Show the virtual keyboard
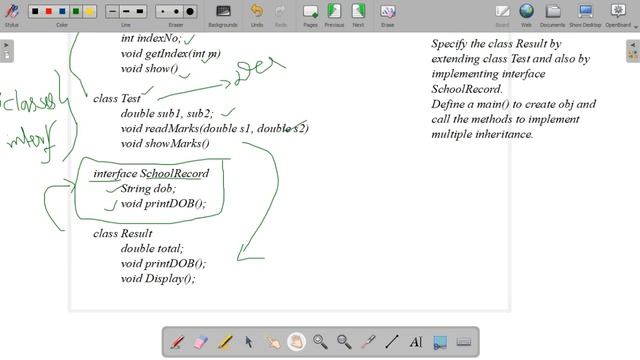The height and width of the screenshot is (360, 640). [464, 342]
